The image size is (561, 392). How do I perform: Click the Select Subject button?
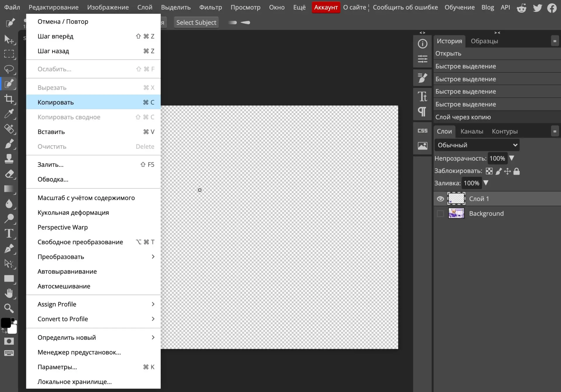pyautogui.click(x=196, y=22)
